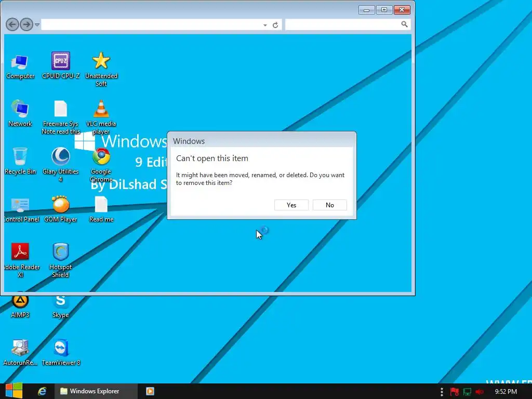Open the AutorunRe... desktop icon

click(x=20, y=353)
